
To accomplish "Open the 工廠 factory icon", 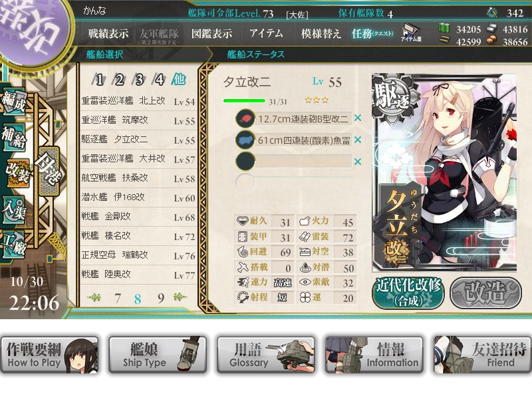I will point(14,244).
